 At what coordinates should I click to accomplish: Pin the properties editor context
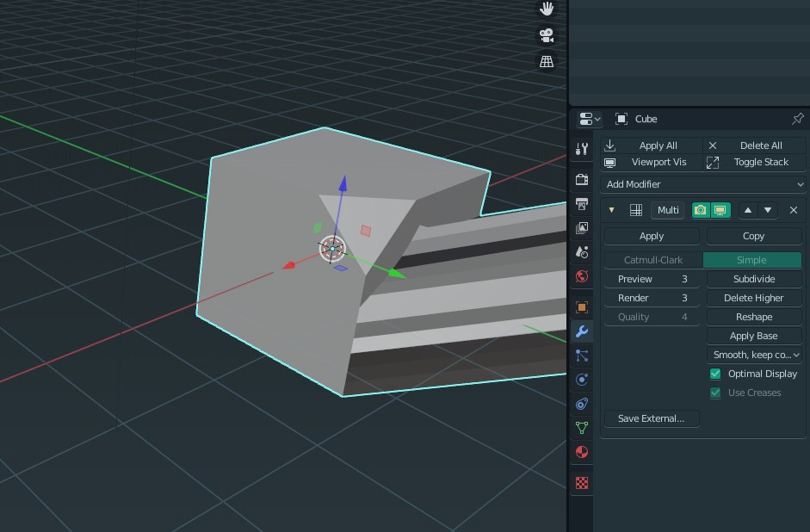(x=797, y=119)
